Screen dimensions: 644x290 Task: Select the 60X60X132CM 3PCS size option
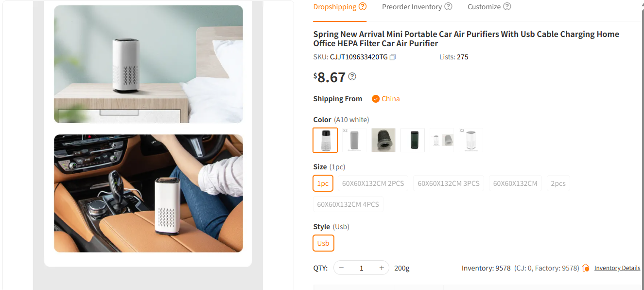point(448,183)
